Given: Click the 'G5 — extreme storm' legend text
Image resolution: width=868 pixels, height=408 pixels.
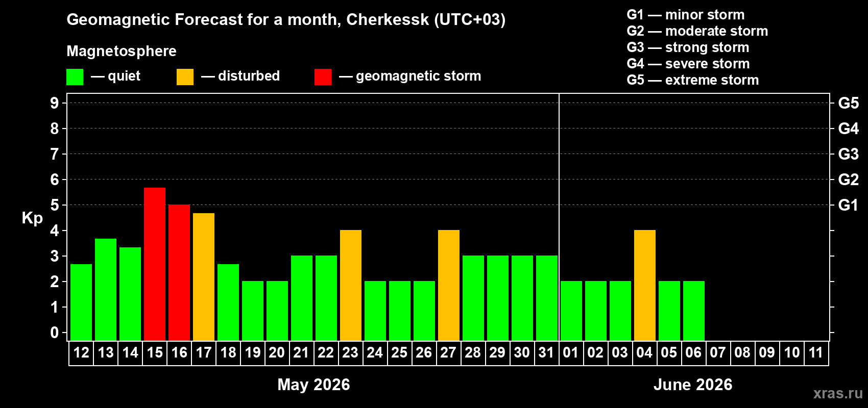Looking at the screenshot, I should 693,80.
